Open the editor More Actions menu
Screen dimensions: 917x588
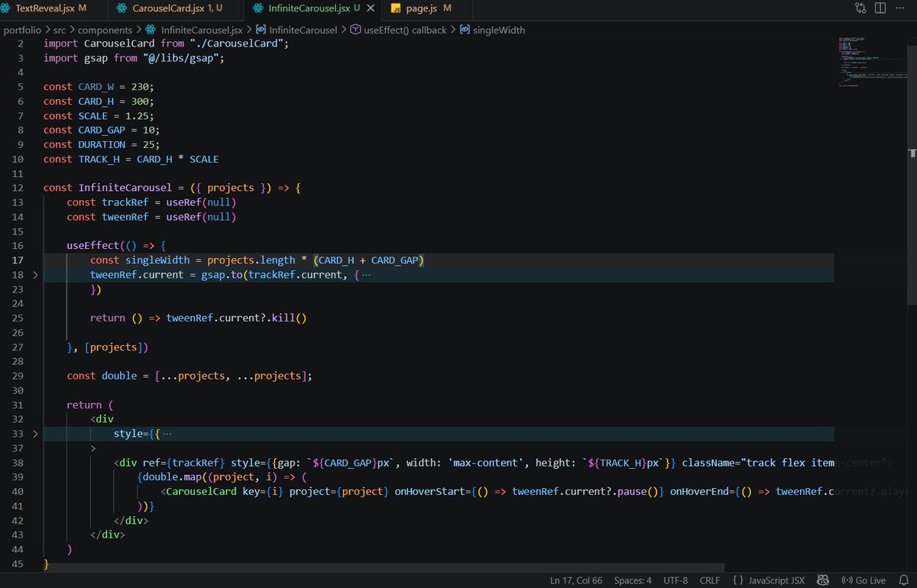point(900,8)
